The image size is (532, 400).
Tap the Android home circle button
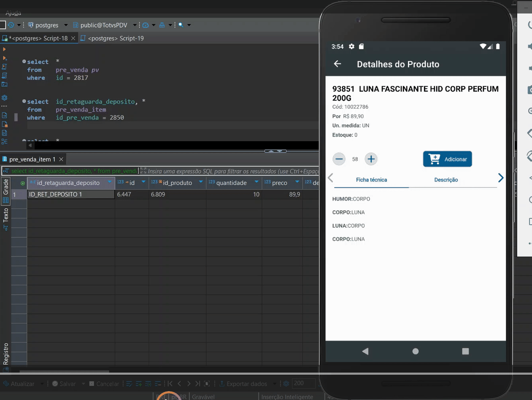[416, 351]
